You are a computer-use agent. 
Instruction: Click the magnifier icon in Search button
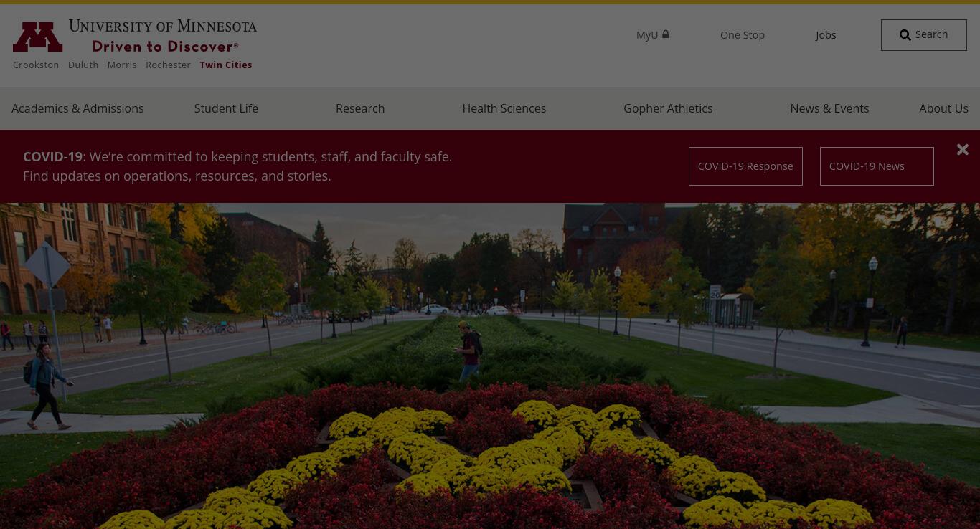[x=905, y=35]
